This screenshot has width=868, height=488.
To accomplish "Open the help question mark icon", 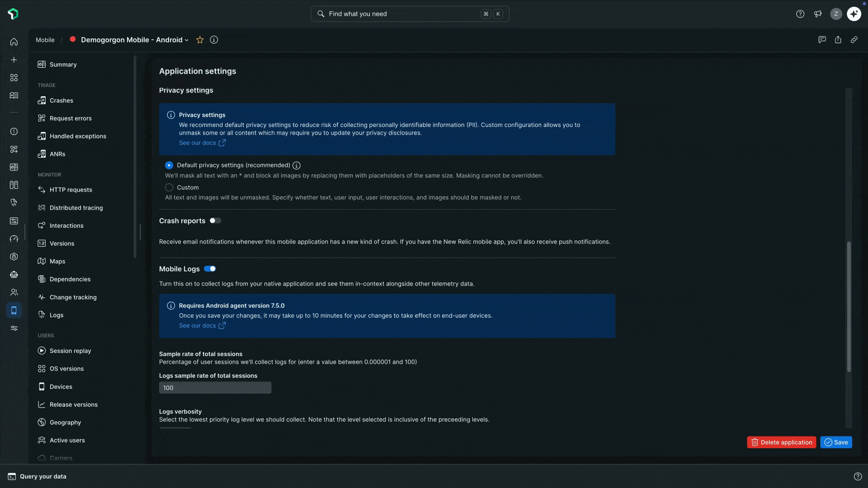I will click(x=800, y=14).
